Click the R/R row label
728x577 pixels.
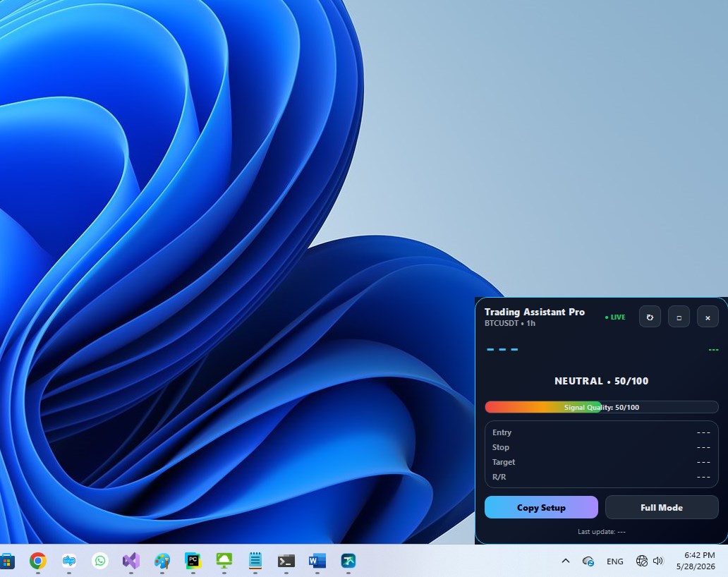click(x=499, y=477)
